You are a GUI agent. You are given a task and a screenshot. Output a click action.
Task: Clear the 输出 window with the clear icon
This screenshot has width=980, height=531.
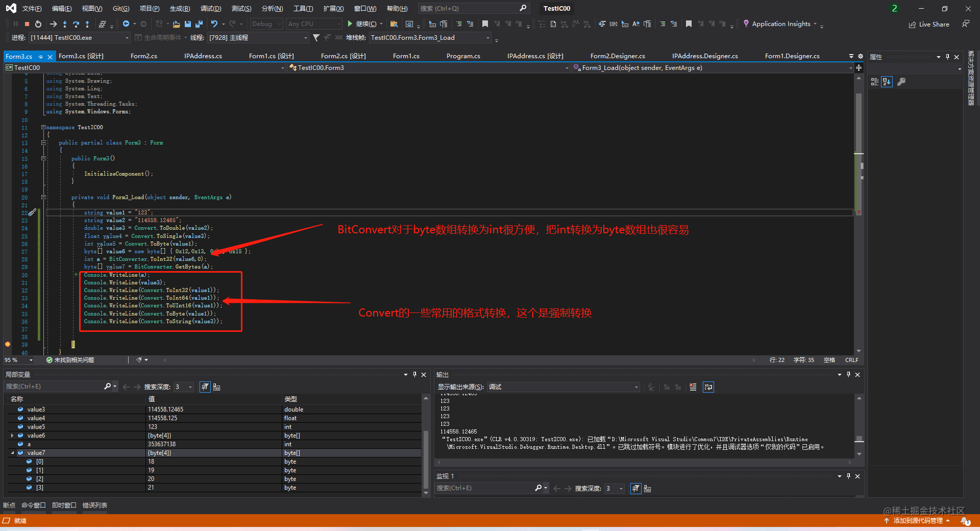[x=693, y=387]
